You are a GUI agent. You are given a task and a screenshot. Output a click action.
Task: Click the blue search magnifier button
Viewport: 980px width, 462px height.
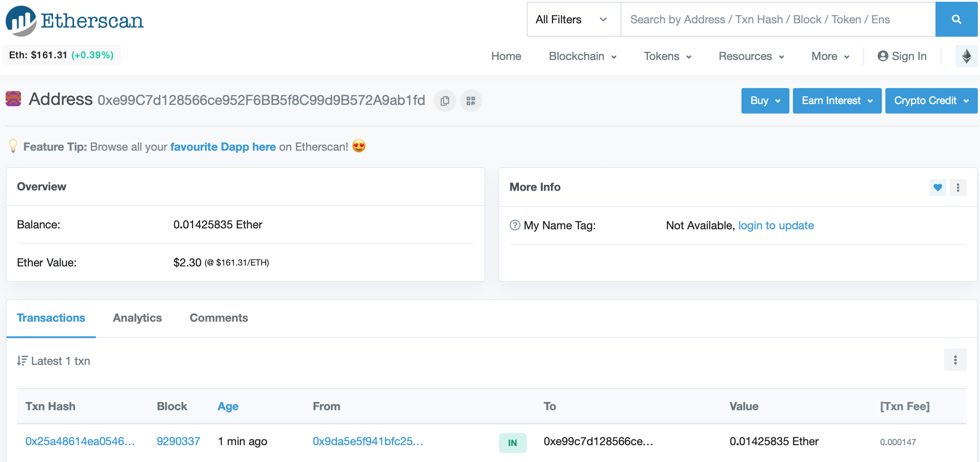(957, 19)
